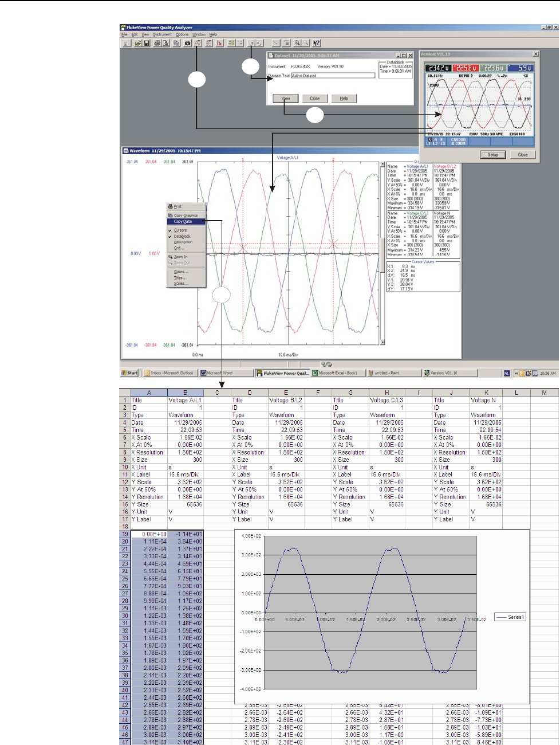Select column H header in Excel
560x745 pixels.
click(x=387, y=393)
